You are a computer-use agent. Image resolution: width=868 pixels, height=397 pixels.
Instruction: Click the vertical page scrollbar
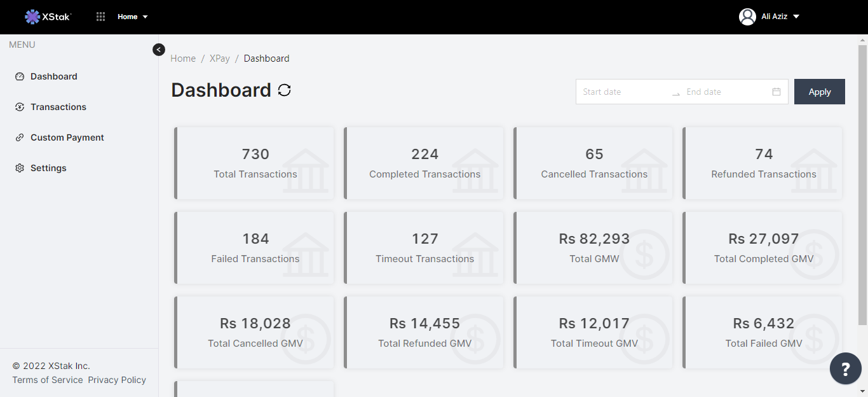click(x=862, y=185)
